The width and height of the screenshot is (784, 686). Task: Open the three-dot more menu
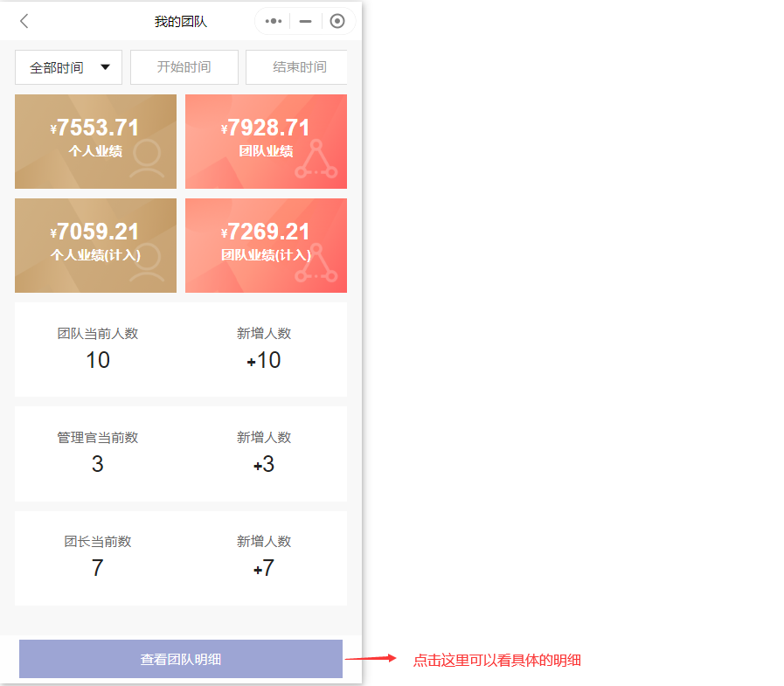point(274,21)
